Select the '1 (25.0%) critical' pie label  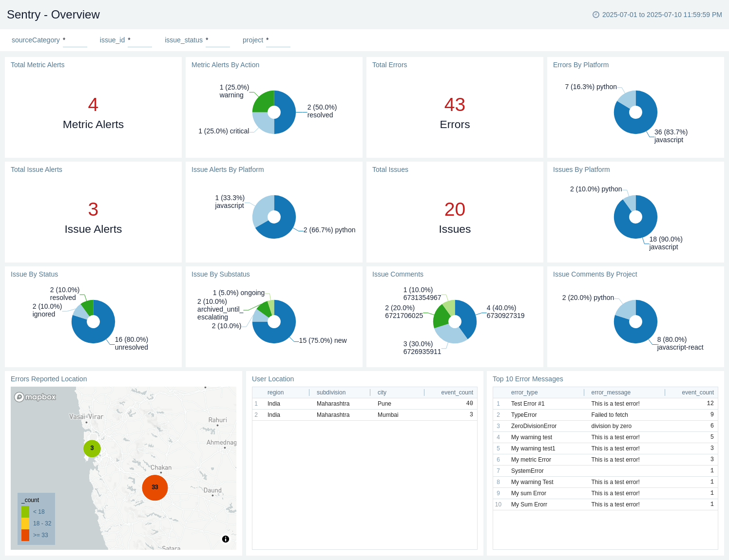pos(224,131)
